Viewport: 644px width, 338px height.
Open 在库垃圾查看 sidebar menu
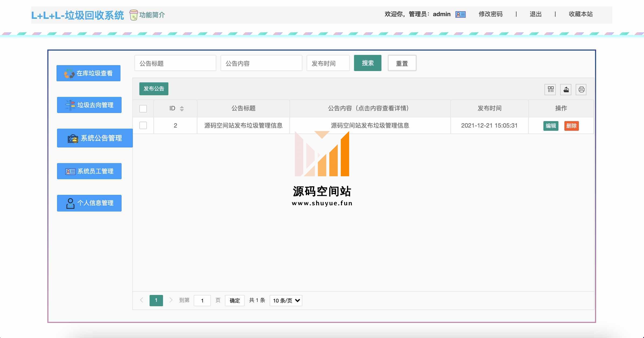click(x=89, y=73)
